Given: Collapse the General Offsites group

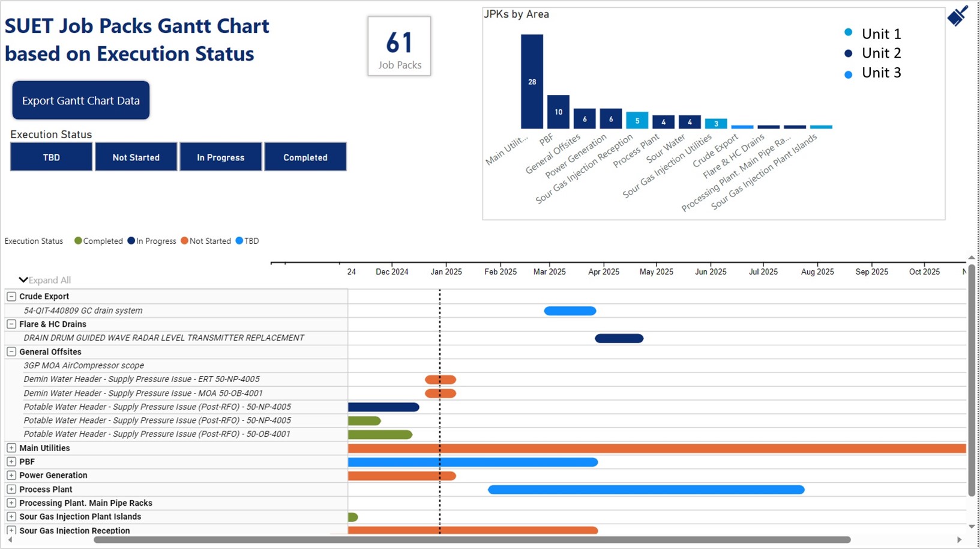Looking at the screenshot, I should coord(11,351).
